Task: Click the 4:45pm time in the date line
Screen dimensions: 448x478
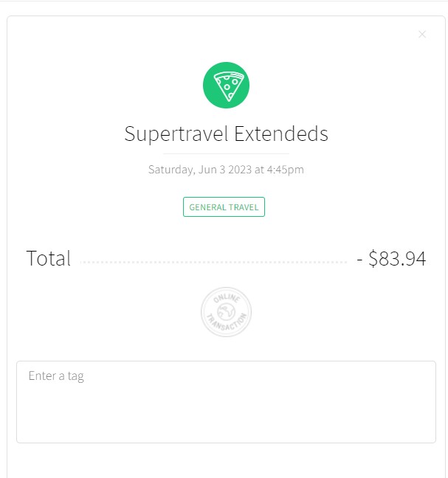Action: pyautogui.click(x=286, y=170)
